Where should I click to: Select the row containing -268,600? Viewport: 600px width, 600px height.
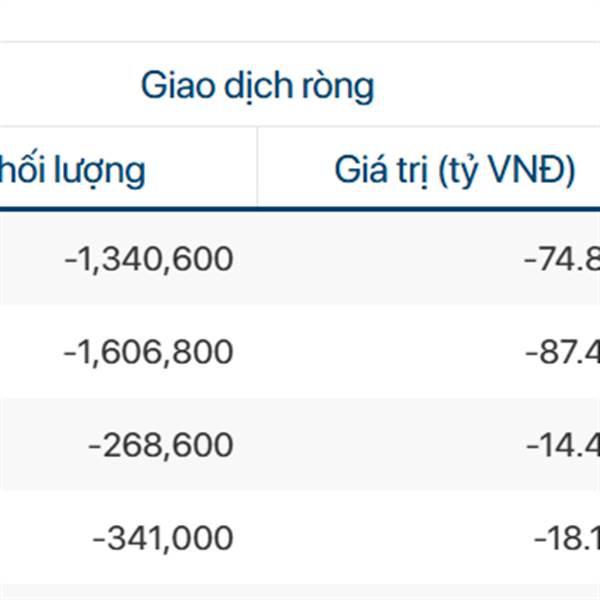(x=300, y=445)
